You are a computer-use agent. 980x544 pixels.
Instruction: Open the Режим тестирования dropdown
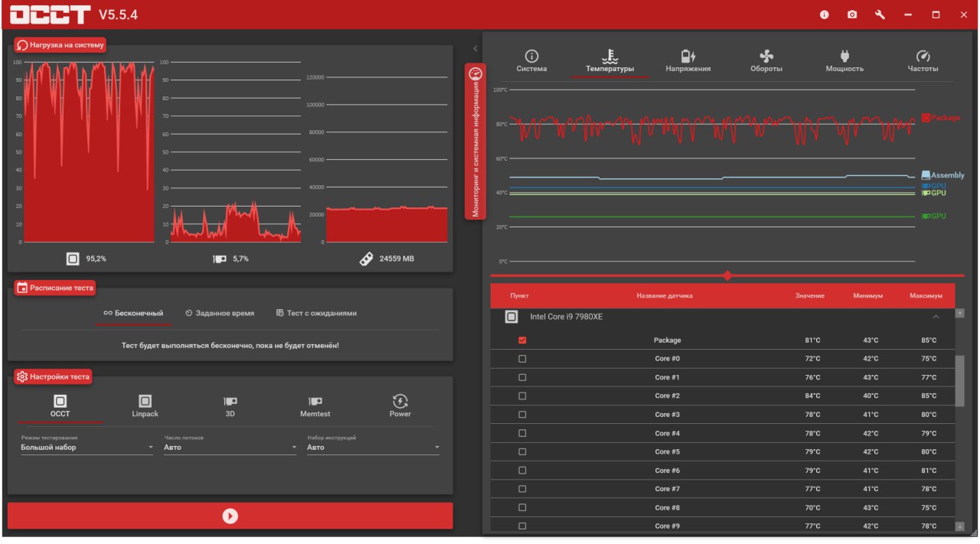(x=87, y=448)
